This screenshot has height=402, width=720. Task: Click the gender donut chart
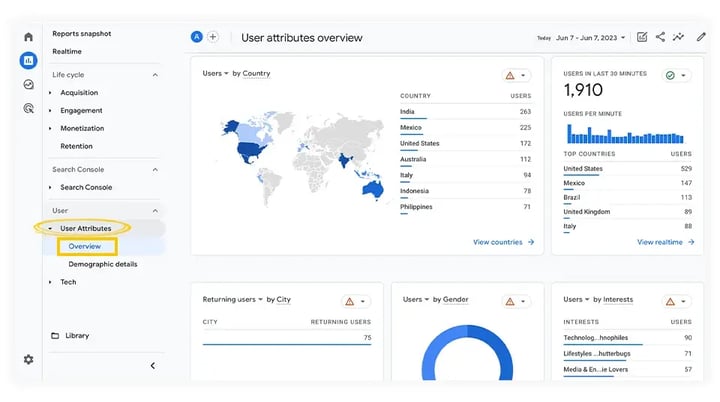[467, 352]
